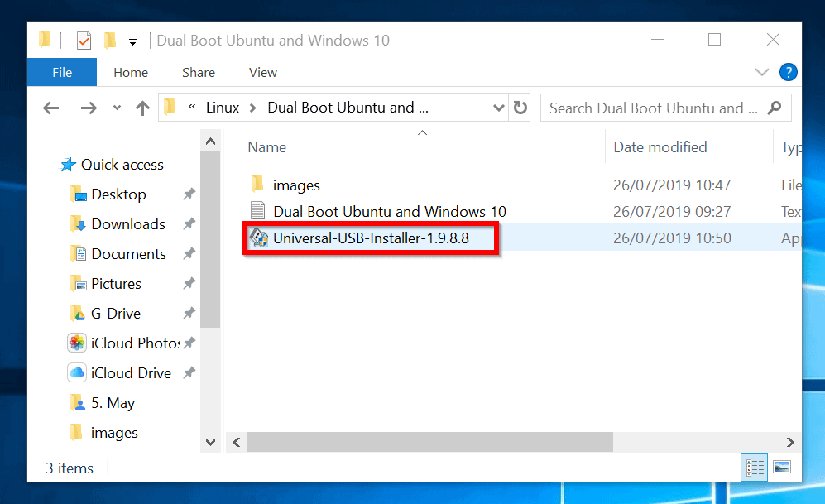Refresh the current folder view

pyautogui.click(x=520, y=107)
